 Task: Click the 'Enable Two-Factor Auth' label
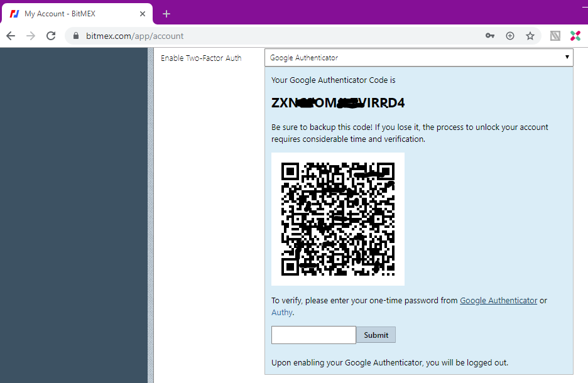click(x=201, y=58)
